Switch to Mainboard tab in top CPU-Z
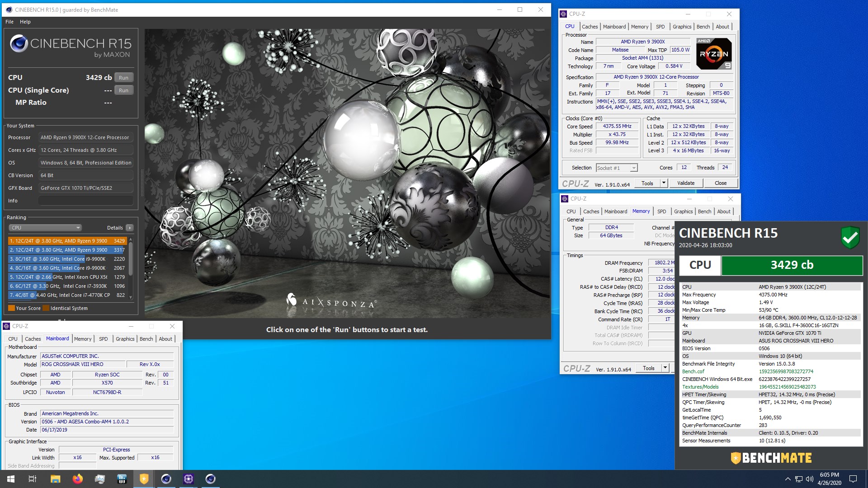The width and height of the screenshot is (868, 488). click(x=614, y=27)
